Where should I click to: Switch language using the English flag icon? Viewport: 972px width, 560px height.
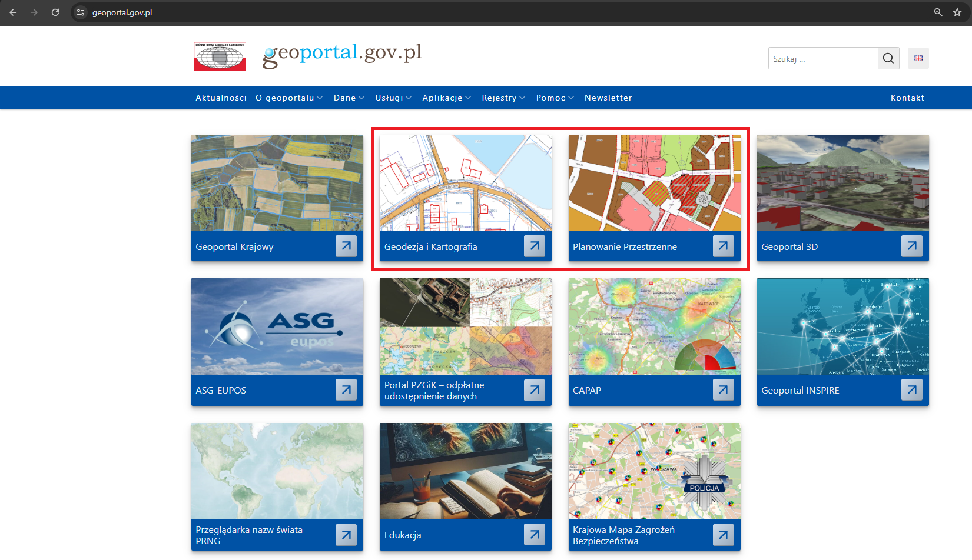(918, 58)
